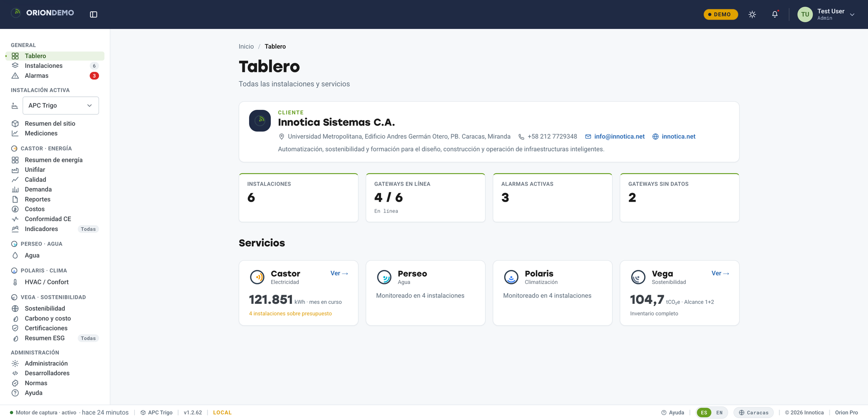Open Instalaciones in the sidebar
This screenshot has height=420, width=868.
55,66
